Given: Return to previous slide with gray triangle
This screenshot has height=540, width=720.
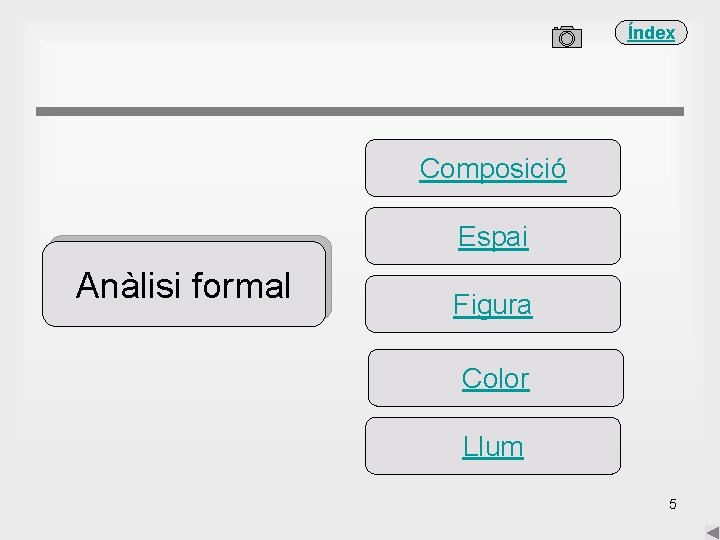Looking at the screenshot, I should 712,531.
